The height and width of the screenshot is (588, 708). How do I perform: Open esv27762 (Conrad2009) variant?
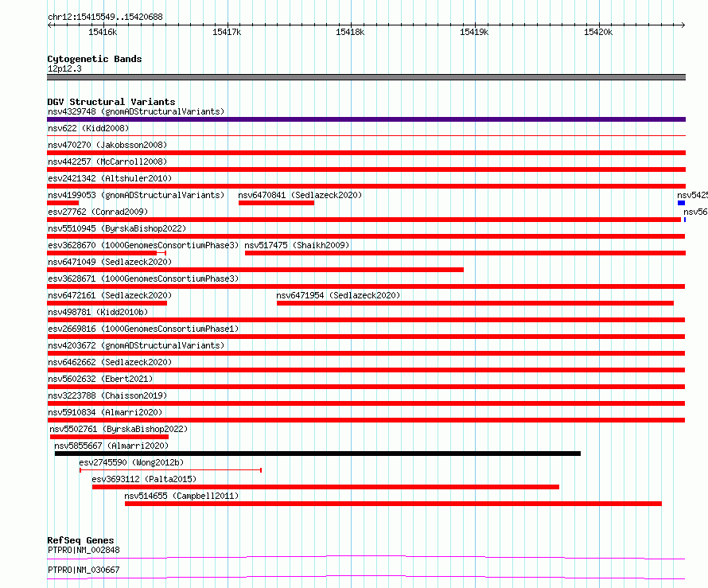pos(98,212)
